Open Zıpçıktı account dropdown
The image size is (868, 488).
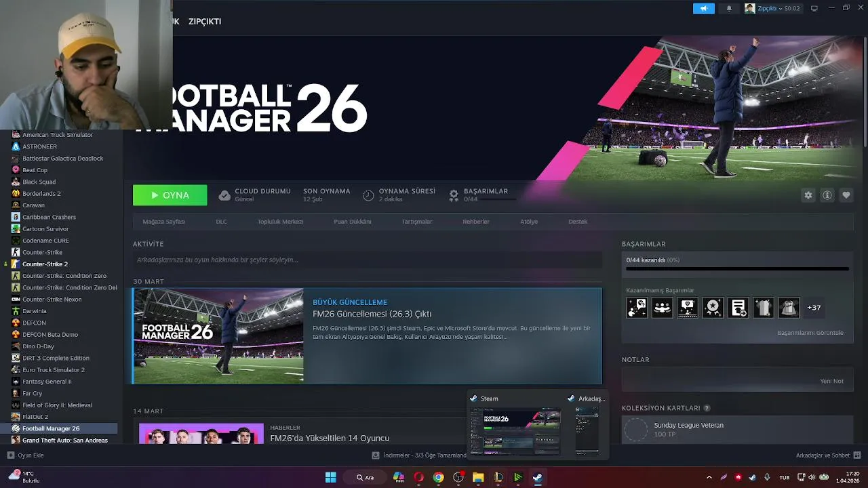click(773, 8)
